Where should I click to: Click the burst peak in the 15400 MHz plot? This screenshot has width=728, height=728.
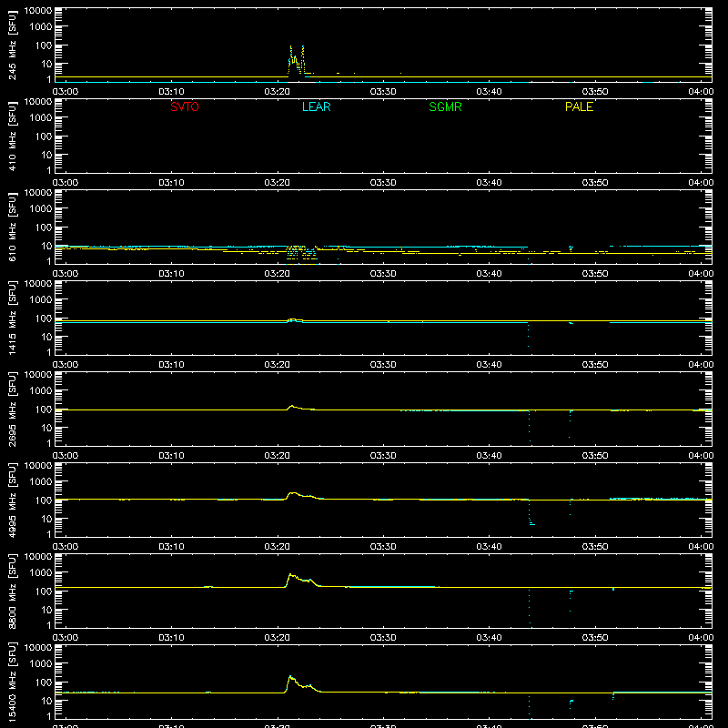(x=290, y=676)
